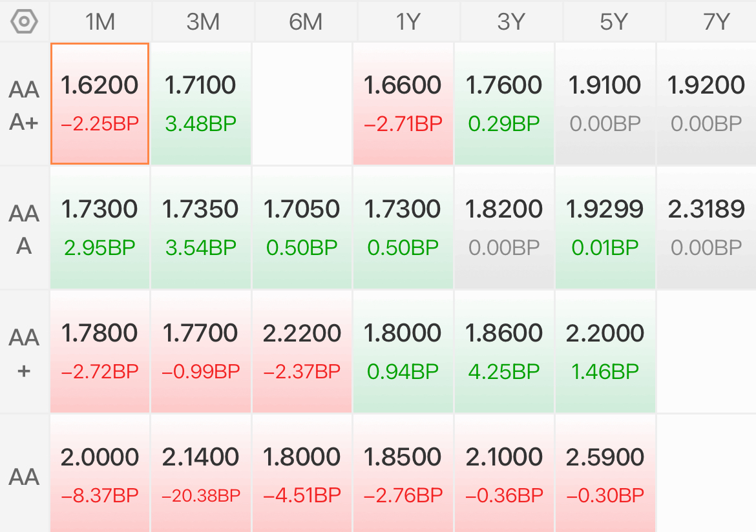The height and width of the screenshot is (532, 756).
Task: Click the AA 5Y cell 2.5900
Action: click(605, 474)
